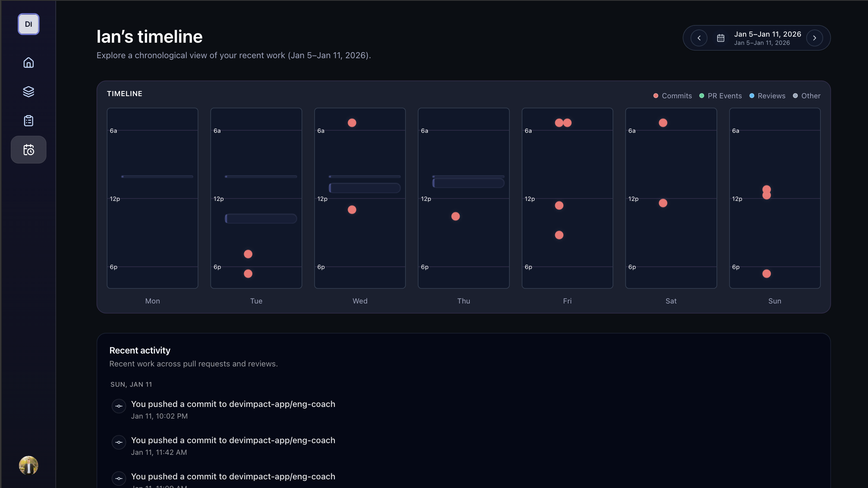Click the Wednesday early-morning commit dot
868x488 pixels.
tap(352, 123)
